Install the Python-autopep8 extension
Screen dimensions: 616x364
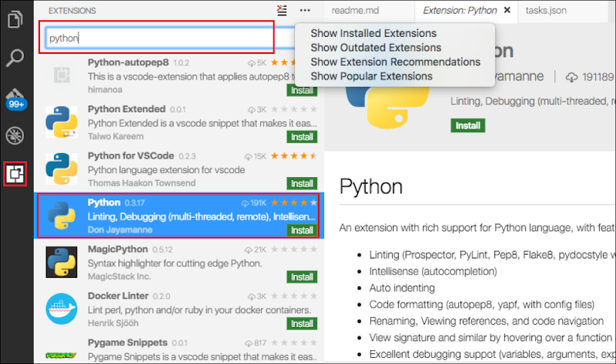302,90
